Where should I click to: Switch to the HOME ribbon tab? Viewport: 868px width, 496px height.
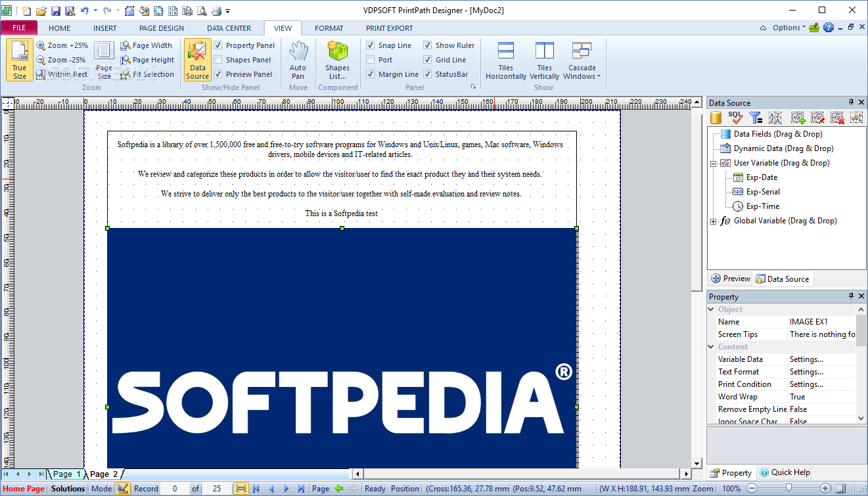point(60,28)
